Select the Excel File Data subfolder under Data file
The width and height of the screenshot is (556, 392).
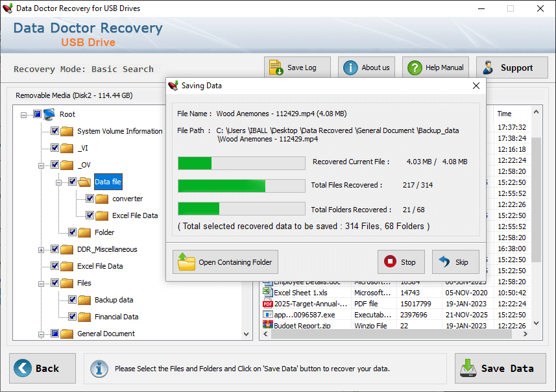135,215
